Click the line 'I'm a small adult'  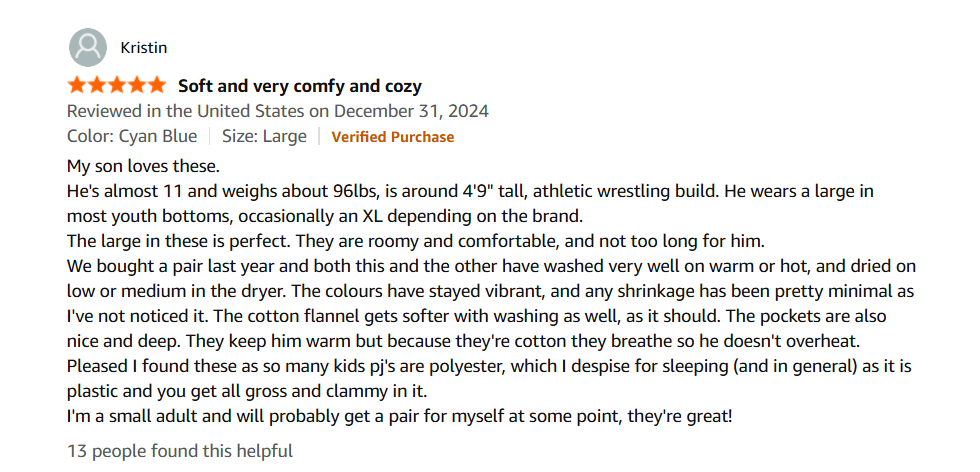tap(399, 416)
